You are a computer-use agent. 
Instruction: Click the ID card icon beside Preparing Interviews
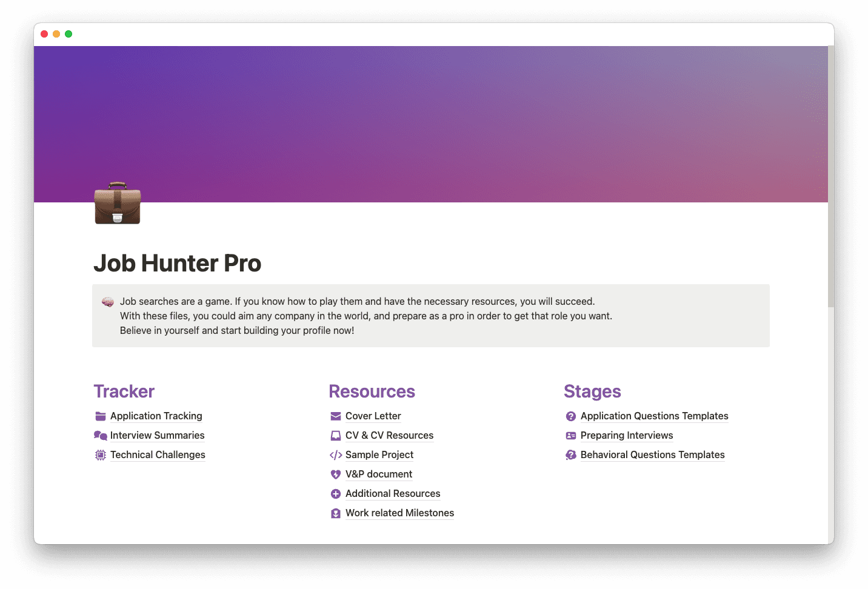click(571, 436)
